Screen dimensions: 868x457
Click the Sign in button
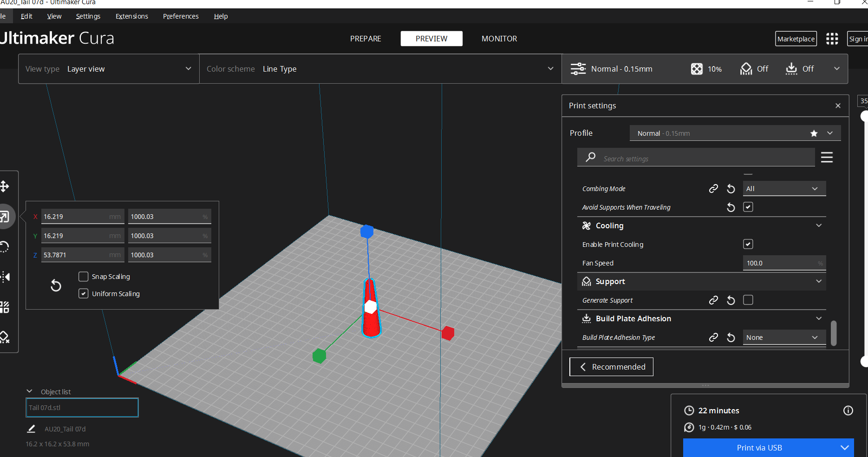click(858, 39)
